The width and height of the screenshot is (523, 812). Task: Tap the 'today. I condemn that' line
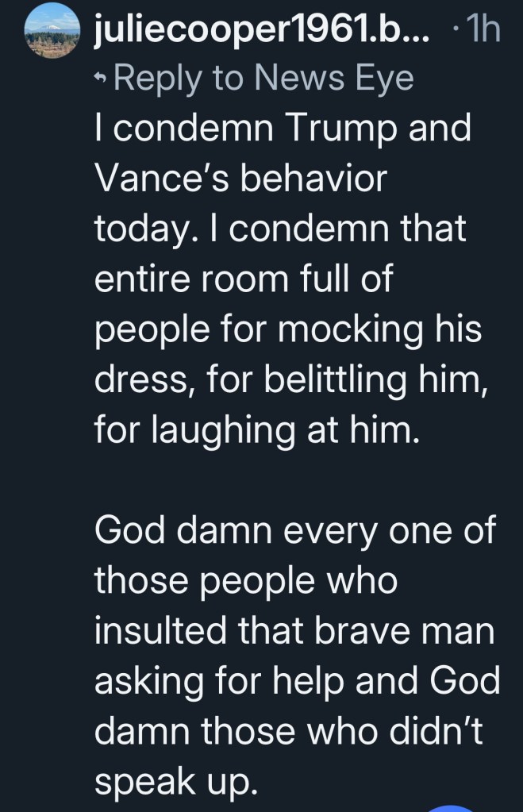coord(280,229)
